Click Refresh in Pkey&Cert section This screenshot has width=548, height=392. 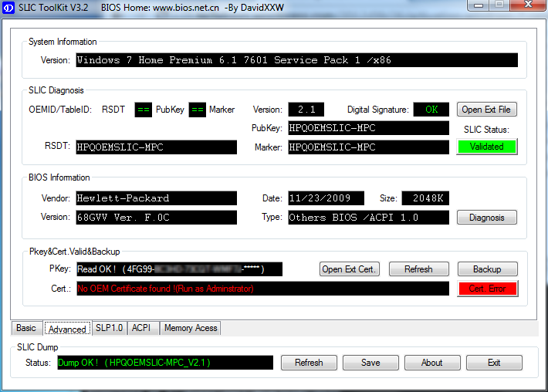(x=418, y=269)
